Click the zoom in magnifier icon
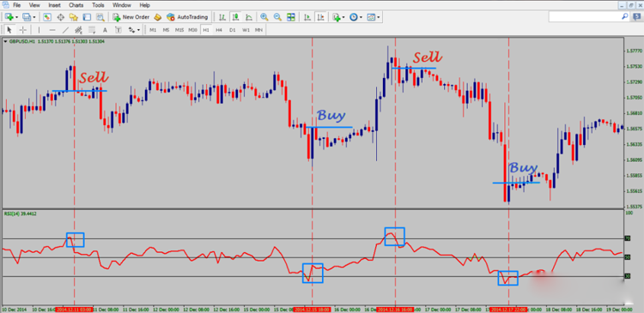 coord(264,17)
